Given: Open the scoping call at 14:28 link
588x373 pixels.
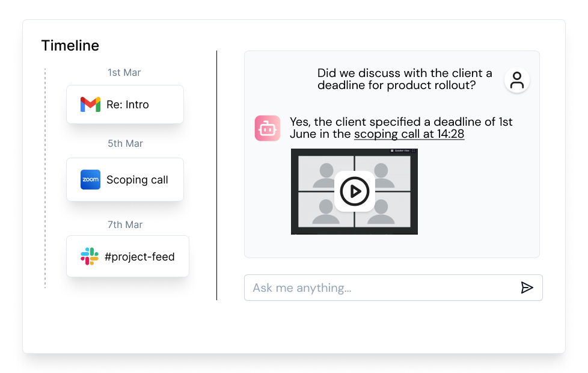Looking at the screenshot, I should pyautogui.click(x=409, y=134).
